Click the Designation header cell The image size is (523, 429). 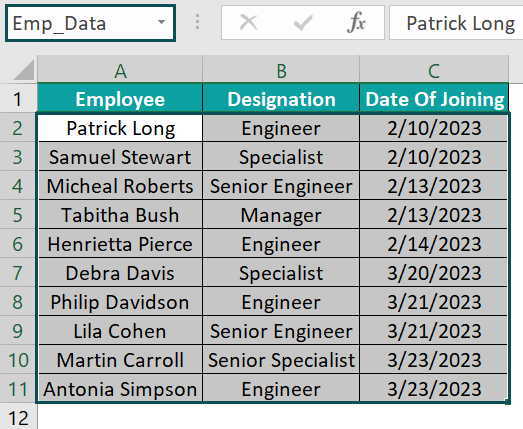coord(281,99)
